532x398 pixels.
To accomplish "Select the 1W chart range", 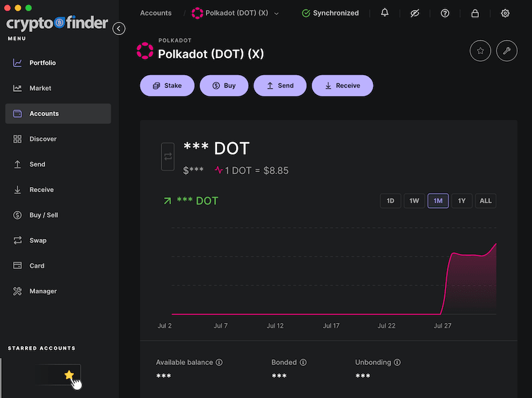I will pyautogui.click(x=414, y=201).
